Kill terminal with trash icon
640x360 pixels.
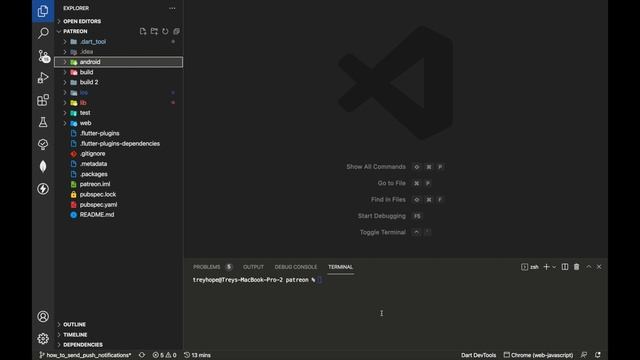point(576,267)
